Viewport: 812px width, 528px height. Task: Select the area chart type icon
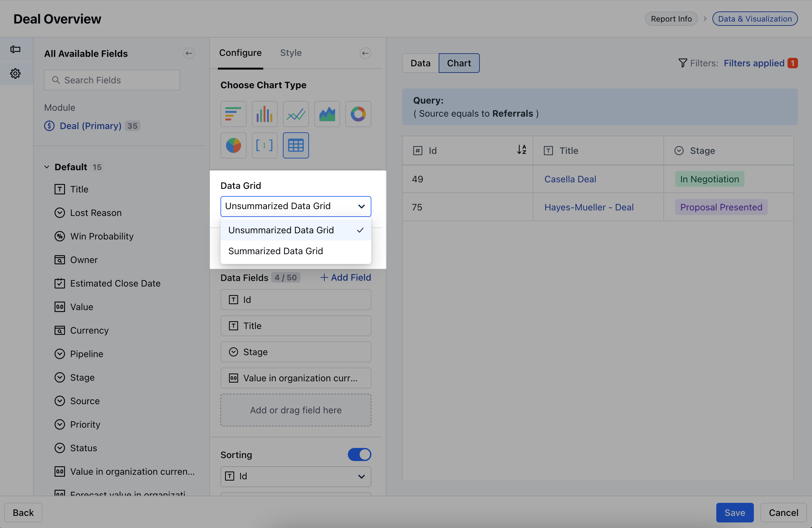click(327, 114)
